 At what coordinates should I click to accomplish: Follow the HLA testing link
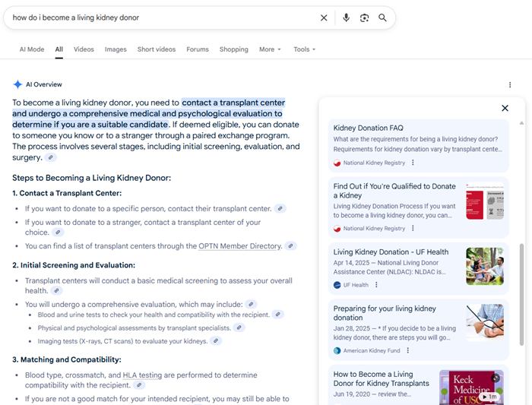pos(142,375)
